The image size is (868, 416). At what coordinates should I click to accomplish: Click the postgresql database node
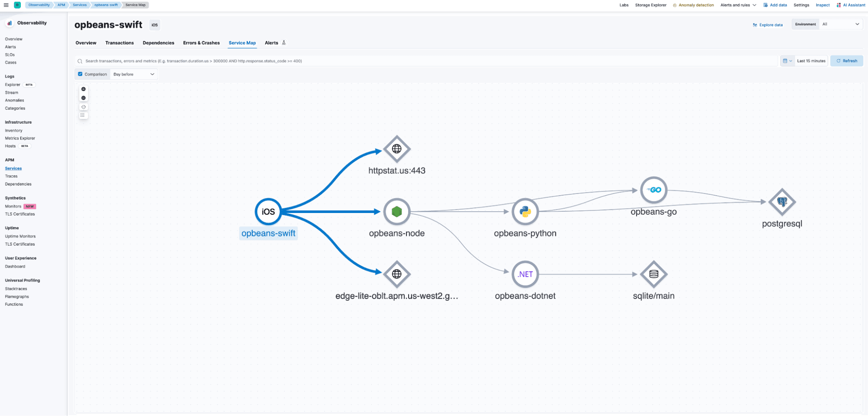click(x=782, y=202)
